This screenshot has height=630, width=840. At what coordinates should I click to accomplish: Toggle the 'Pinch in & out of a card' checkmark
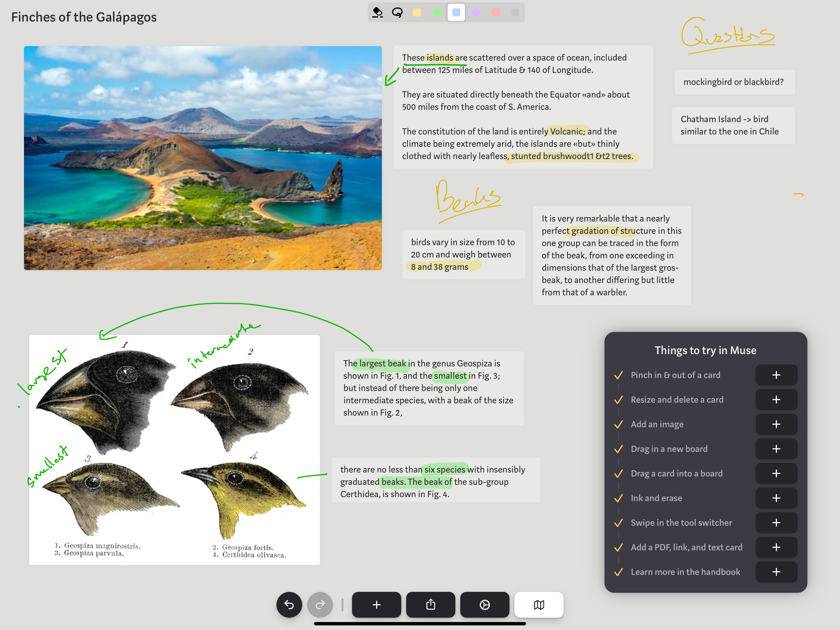[x=618, y=375]
